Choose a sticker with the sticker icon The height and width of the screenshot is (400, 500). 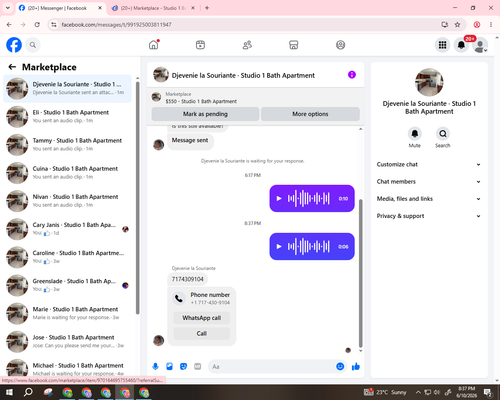point(183,367)
